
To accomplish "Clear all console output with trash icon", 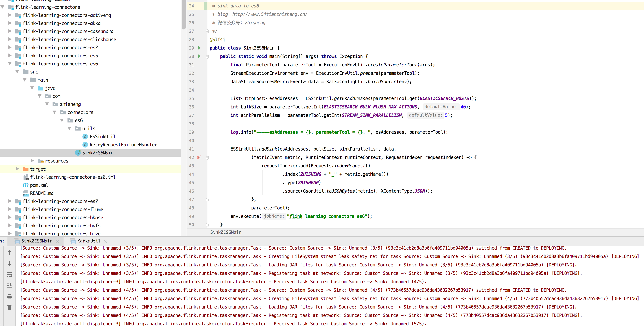I will pos(10,307).
